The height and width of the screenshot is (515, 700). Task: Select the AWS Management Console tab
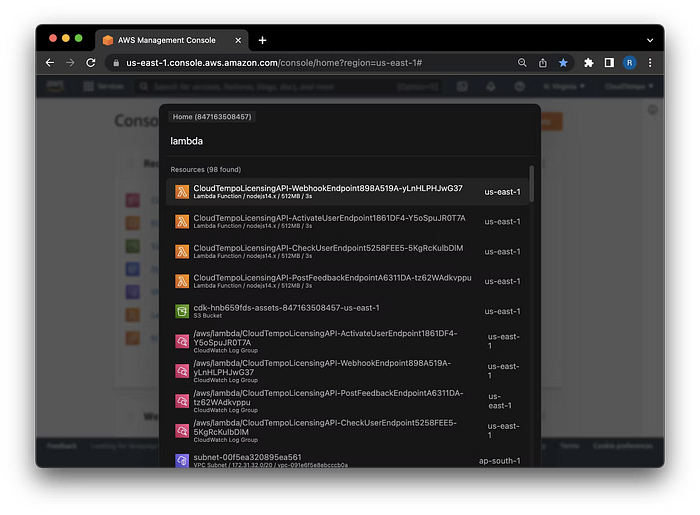(171, 41)
